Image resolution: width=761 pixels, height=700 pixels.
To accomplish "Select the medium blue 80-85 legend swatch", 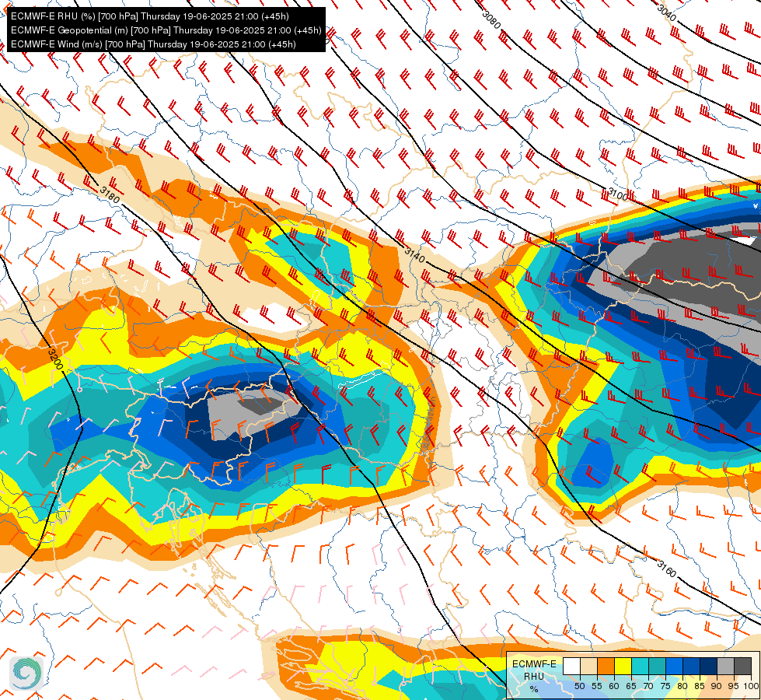I will [692, 666].
